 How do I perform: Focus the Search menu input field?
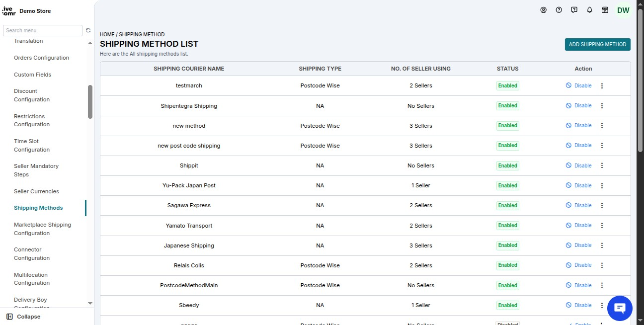click(43, 30)
